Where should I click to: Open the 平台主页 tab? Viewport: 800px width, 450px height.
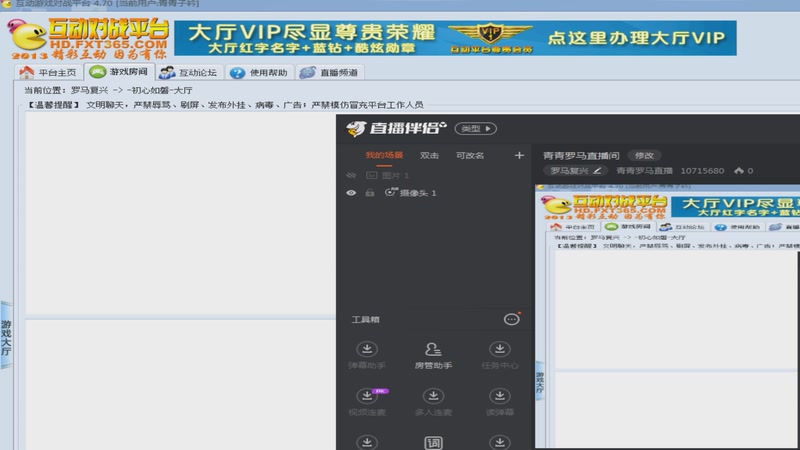coord(48,72)
